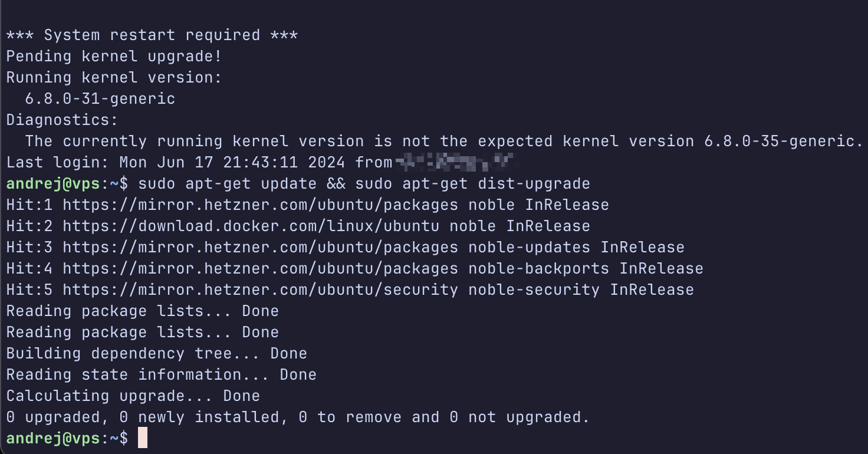Click the blurred IP address after "from"
This screenshot has width=868, height=454.
tap(454, 162)
